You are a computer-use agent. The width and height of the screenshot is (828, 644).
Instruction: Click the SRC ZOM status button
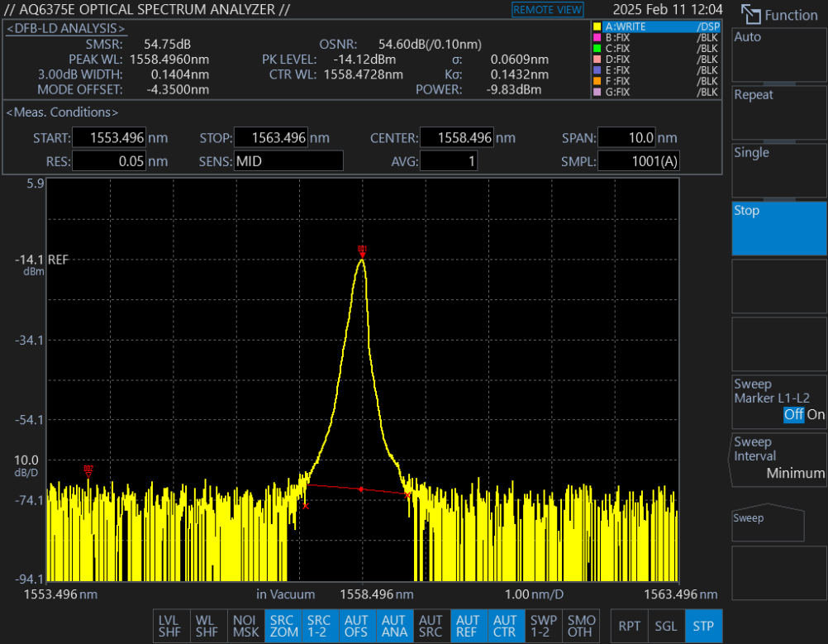click(282, 627)
